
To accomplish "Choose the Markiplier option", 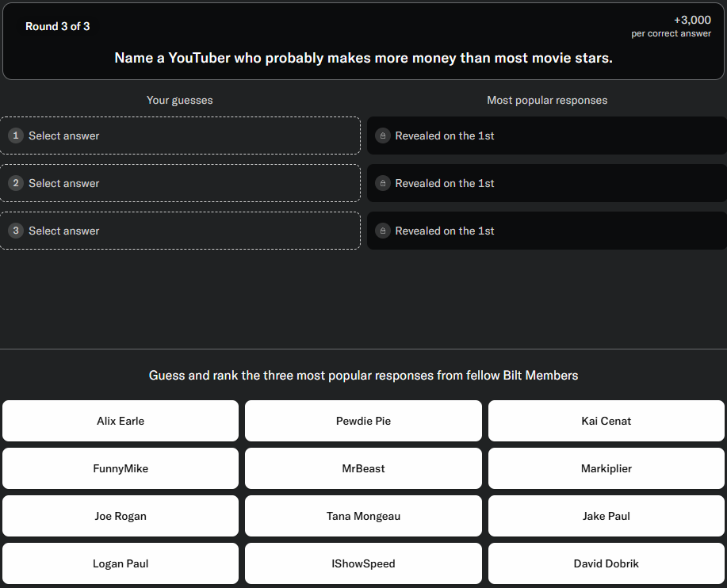I will [x=606, y=468].
